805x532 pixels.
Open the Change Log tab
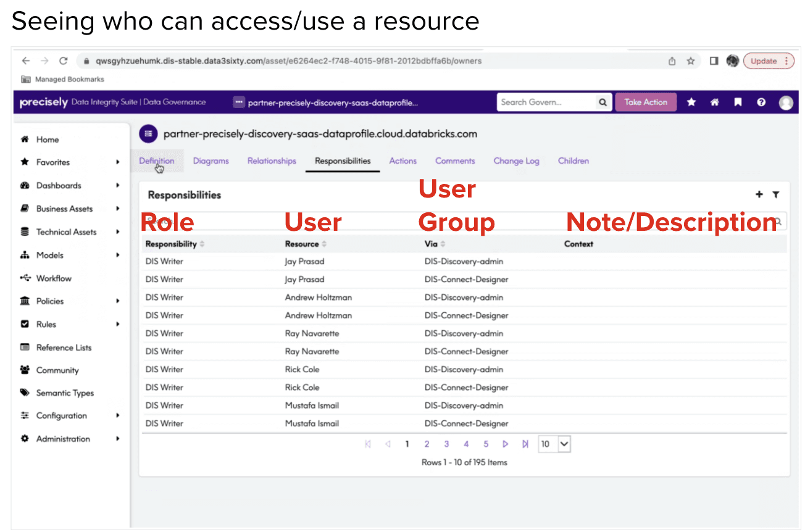point(517,161)
